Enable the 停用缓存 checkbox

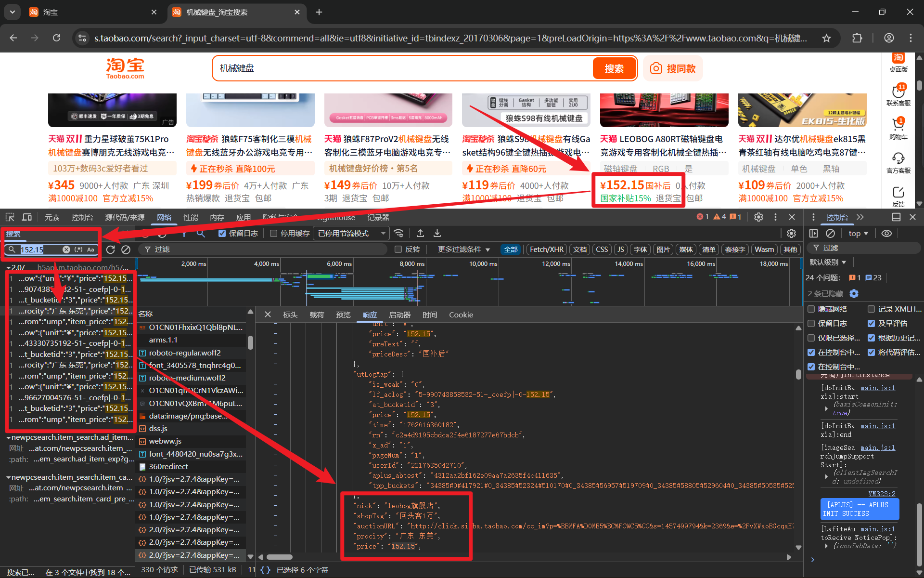coord(273,234)
